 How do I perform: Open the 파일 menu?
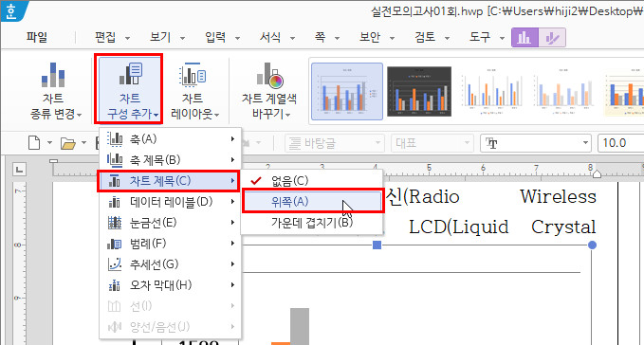(37, 37)
